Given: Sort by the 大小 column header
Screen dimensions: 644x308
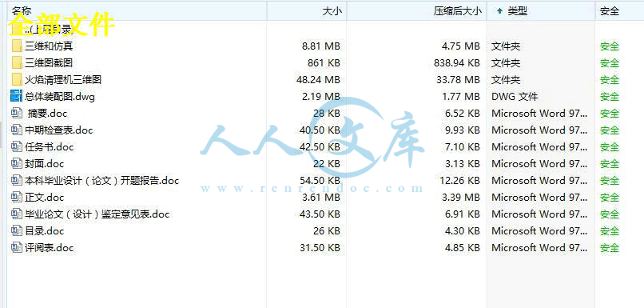Looking at the screenshot, I should [x=307, y=10].
